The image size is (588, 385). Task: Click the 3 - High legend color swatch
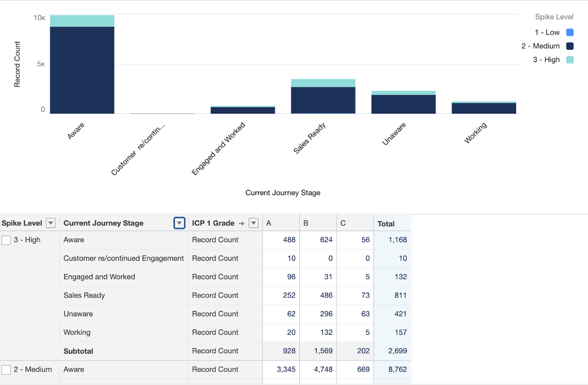point(570,60)
